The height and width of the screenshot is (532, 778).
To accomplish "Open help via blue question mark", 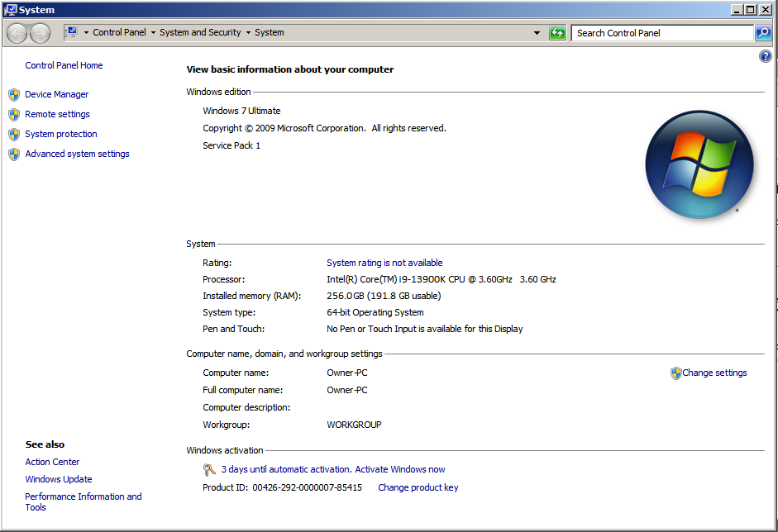I will pos(765,56).
